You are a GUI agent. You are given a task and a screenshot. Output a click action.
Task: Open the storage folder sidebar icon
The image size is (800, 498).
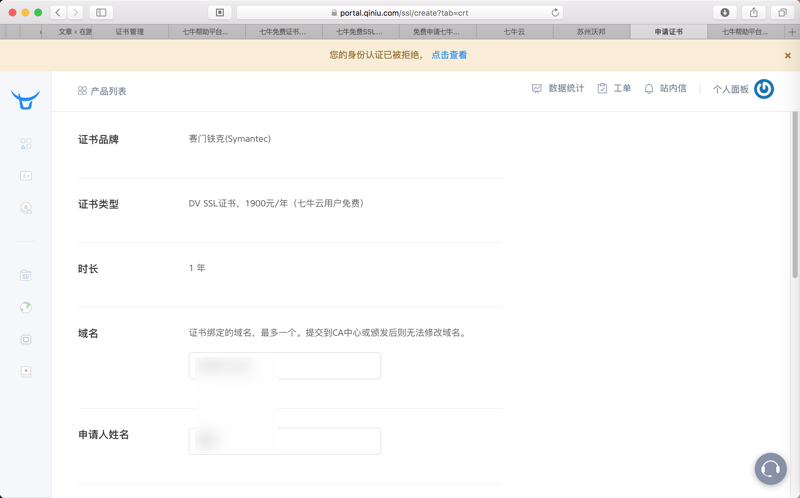coord(26,276)
